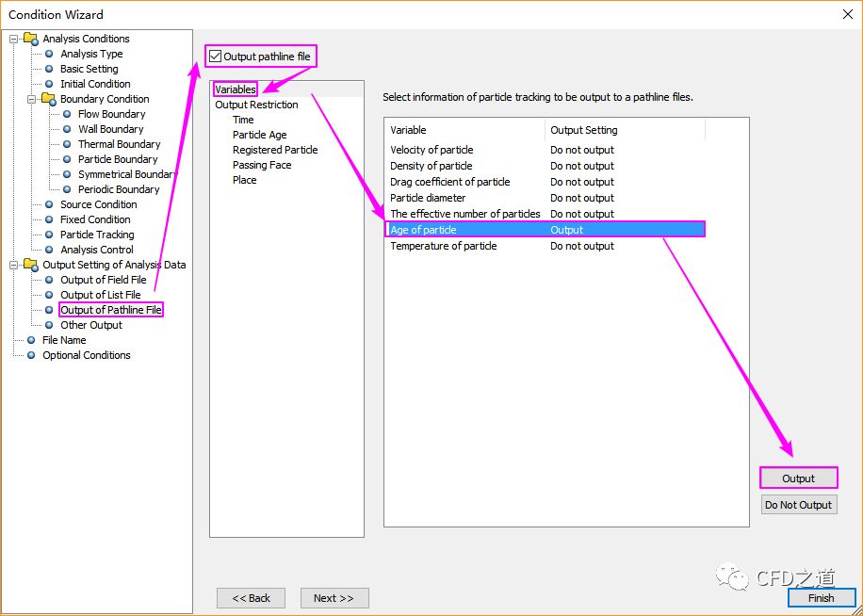Click the Output Setting of Analysis Data folder icon
863x616 pixels.
(31, 265)
